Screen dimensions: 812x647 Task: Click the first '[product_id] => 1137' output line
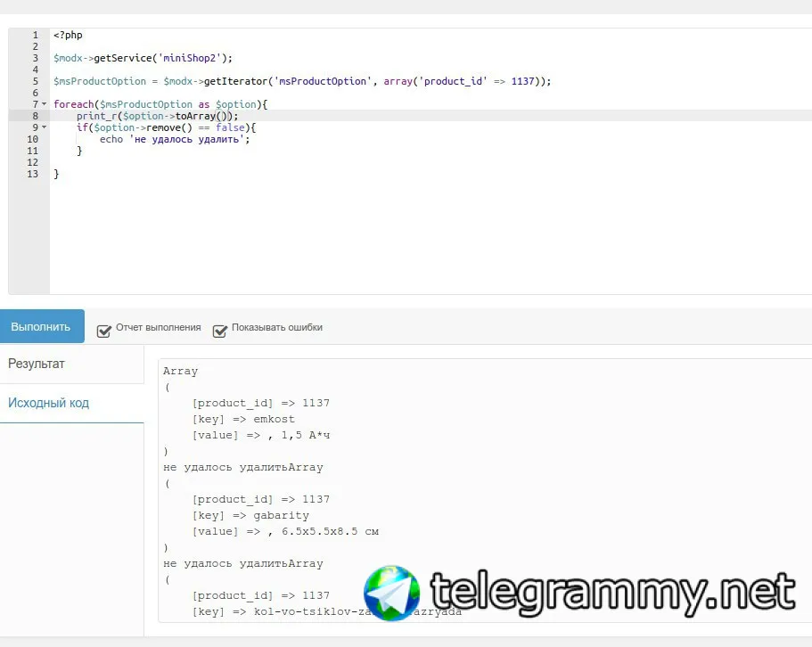point(260,403)
